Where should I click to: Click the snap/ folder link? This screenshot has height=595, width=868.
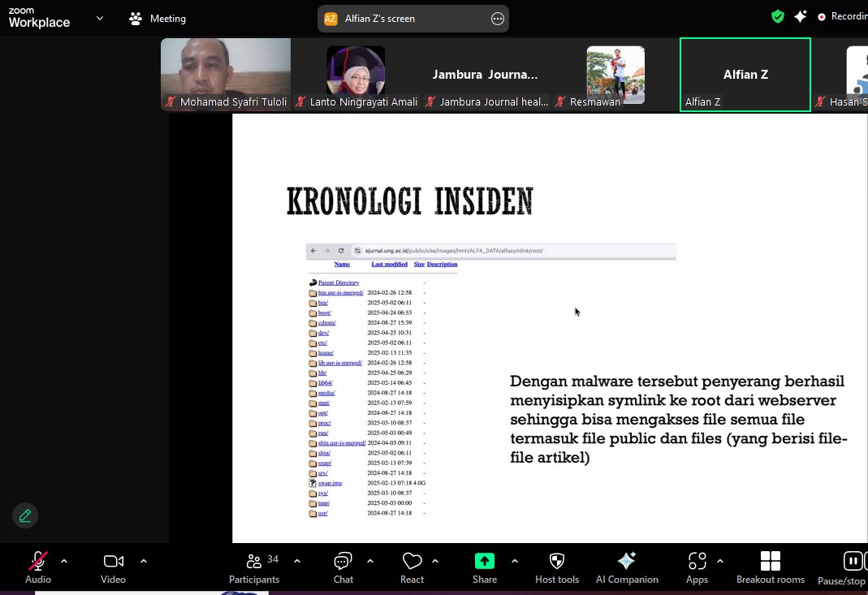pos(325,463)
